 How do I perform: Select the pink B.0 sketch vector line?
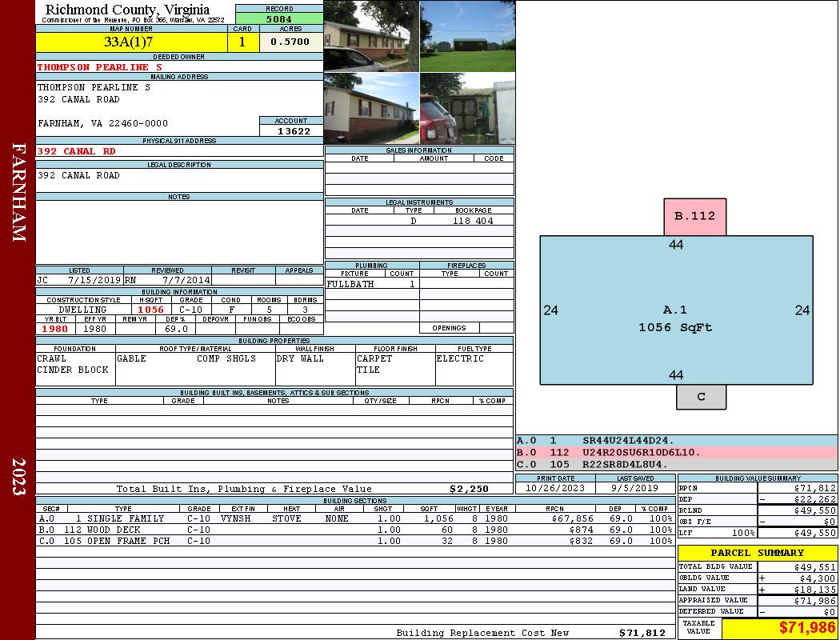pos(676,453)
